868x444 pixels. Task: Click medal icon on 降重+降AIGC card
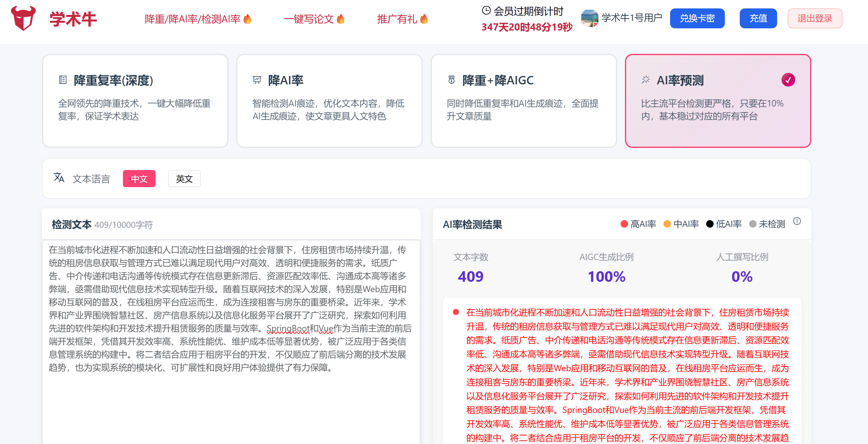[x=452, y=80]
